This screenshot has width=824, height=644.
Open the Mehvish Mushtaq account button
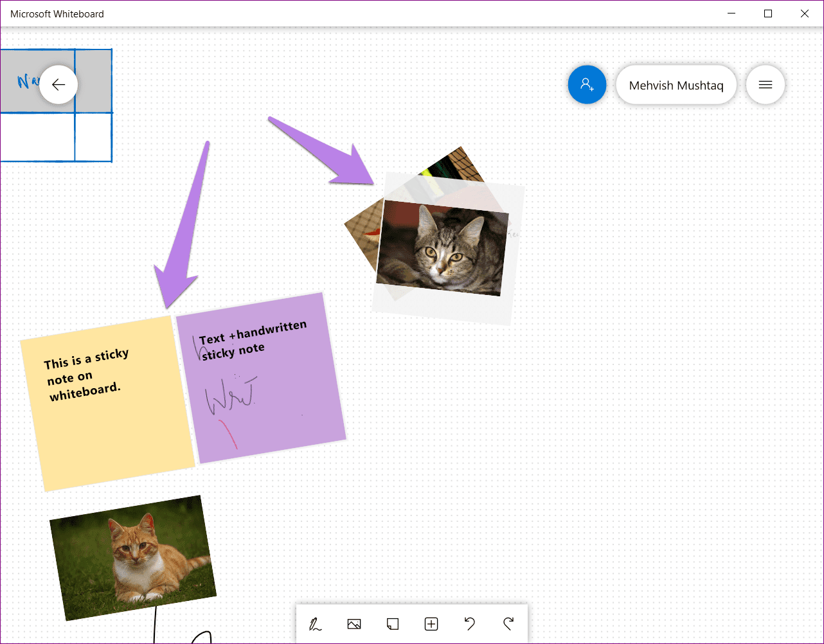[676, 85]
